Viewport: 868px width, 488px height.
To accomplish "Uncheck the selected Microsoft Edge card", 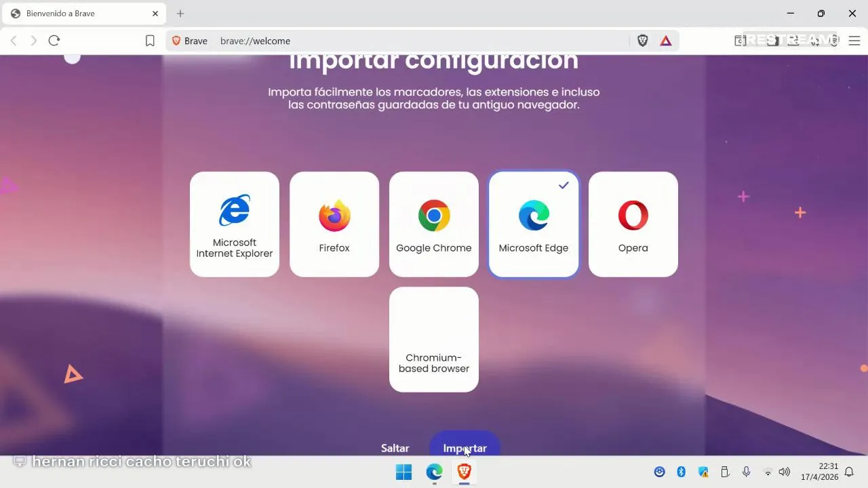I will pos(534,224).
